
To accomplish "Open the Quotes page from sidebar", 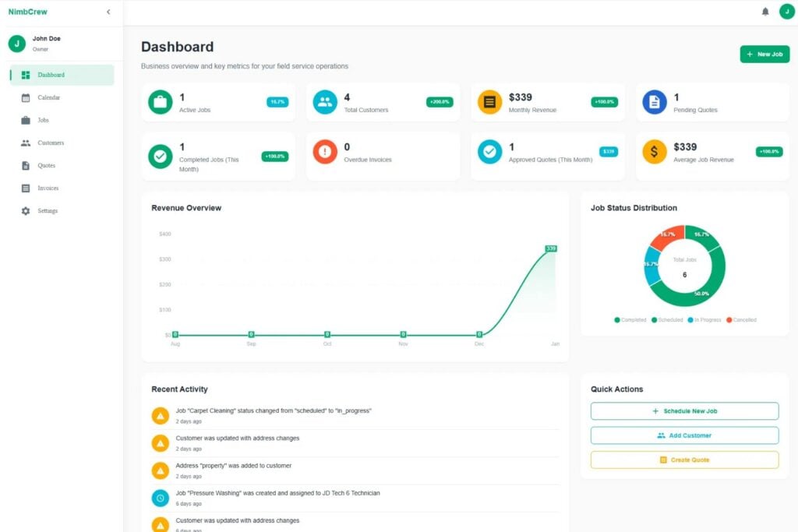I will [62, 165].
